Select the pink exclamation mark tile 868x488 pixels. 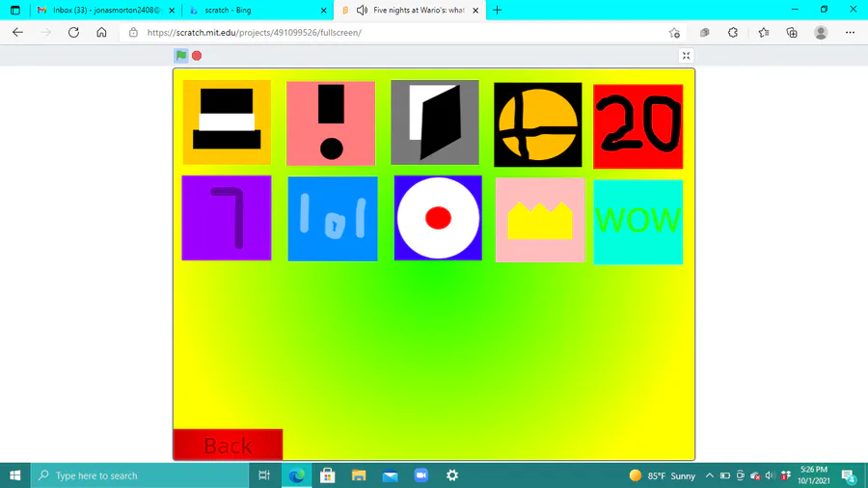tap(331, 123)
